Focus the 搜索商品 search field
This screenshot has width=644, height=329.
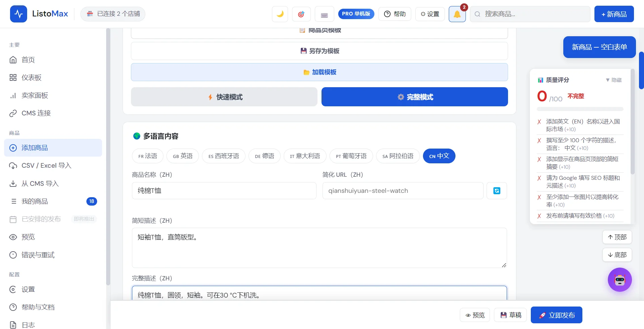coord(530,14)
